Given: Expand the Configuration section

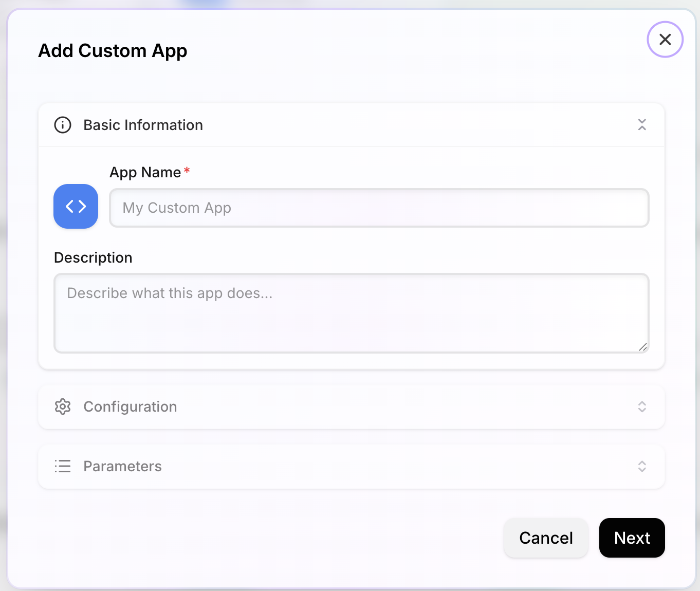Looking at the screenshot, I should tap(351, 407).
